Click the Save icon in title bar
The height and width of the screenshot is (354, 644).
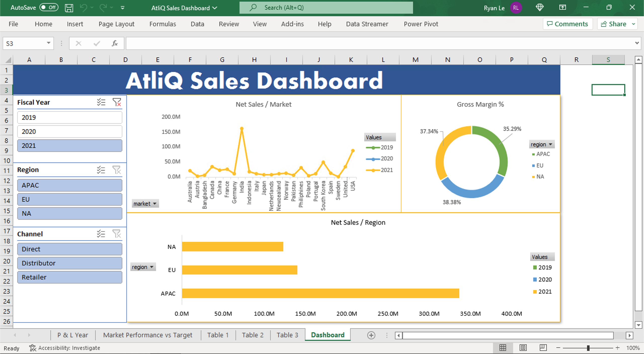(x=69, y=8)
